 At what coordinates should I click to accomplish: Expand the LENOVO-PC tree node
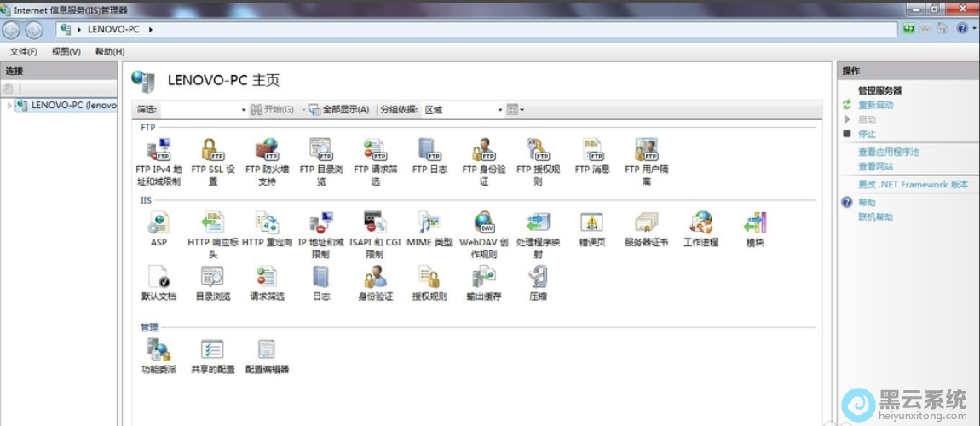[9, 106]
